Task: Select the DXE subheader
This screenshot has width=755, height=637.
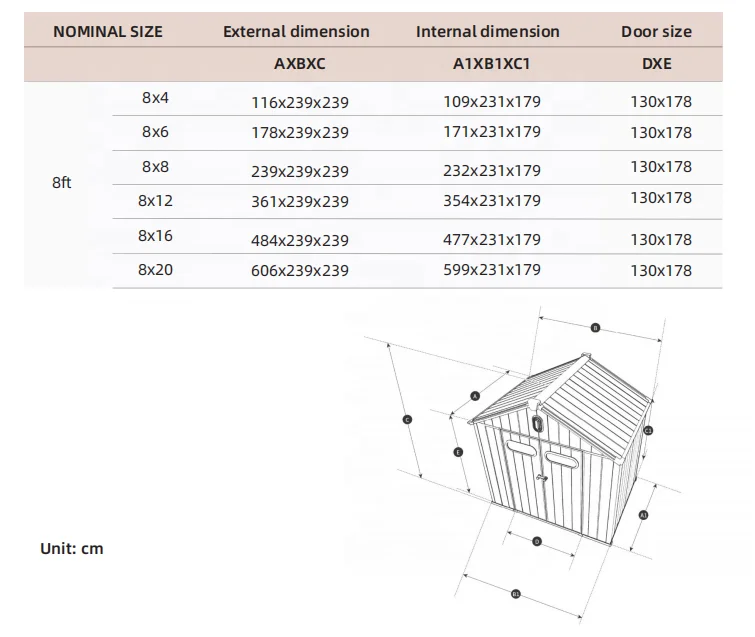Action: [x=656, y=64]
